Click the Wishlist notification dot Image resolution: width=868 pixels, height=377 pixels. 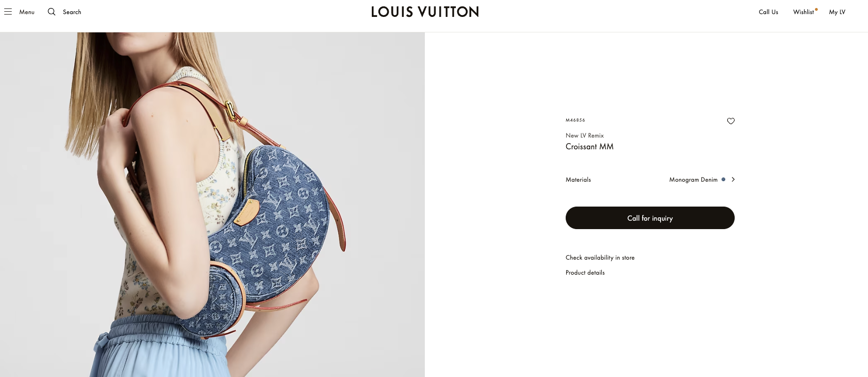pyautogui.click(x=816, y=9)
